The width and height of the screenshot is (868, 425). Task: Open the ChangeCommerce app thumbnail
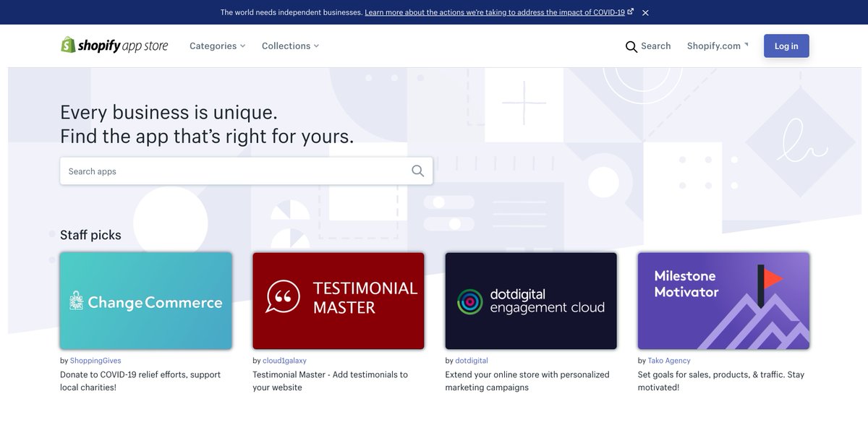146,301
